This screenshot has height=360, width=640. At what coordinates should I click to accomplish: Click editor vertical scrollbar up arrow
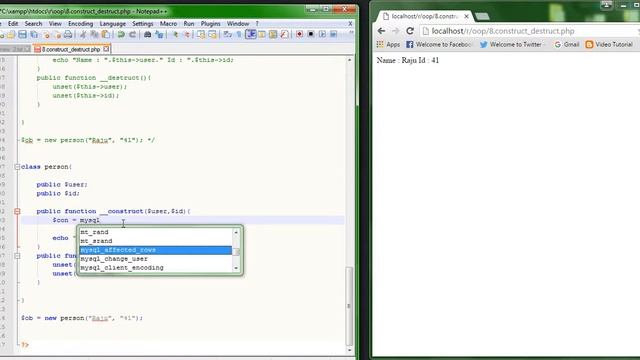click(349, 60)
